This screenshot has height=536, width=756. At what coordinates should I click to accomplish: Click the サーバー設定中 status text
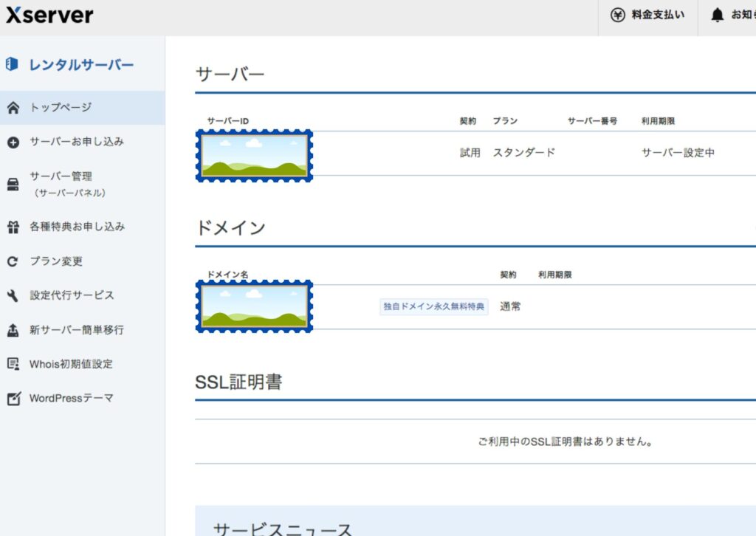pyautogui.click(x=678, y=153)
